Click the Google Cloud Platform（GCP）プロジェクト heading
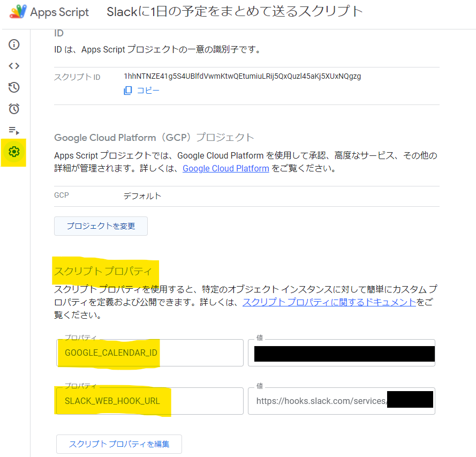Screen dimensions: 476x457 pyautogui.click(x=154, y=138)
